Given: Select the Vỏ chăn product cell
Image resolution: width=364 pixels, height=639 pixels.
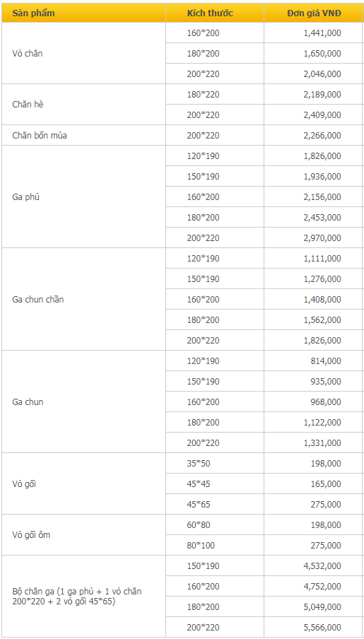Looking at the screenshot, I should tap(84, 54).
